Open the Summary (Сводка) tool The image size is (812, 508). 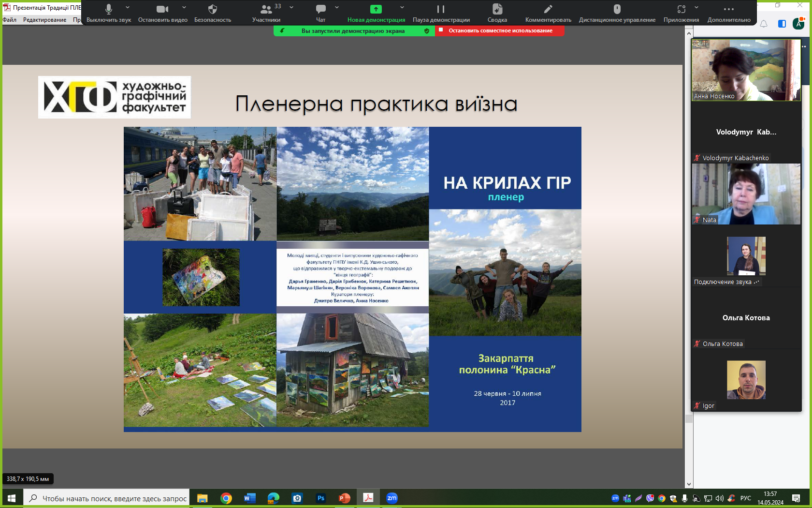497,10
